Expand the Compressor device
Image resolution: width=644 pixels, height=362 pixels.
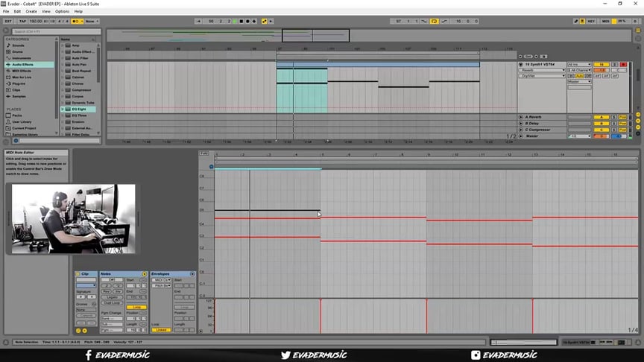[x=63, y=90]
